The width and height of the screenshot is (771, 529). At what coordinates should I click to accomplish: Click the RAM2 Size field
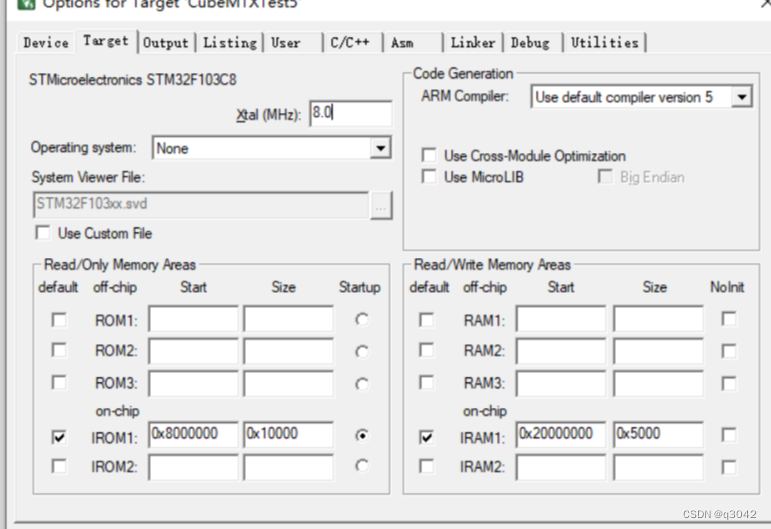pyautogui.click(x=658, y=351)
